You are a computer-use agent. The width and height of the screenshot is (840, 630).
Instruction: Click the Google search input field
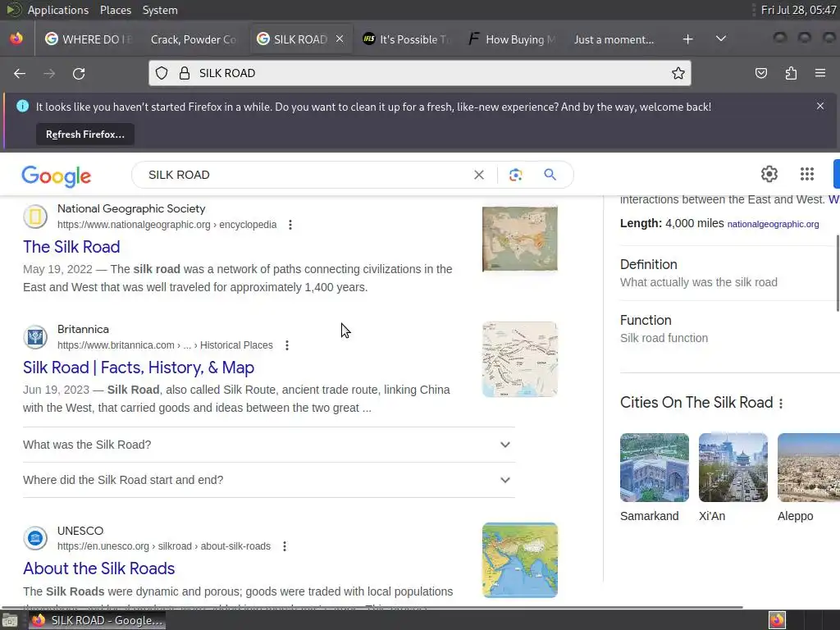click(x=305, y=175)
